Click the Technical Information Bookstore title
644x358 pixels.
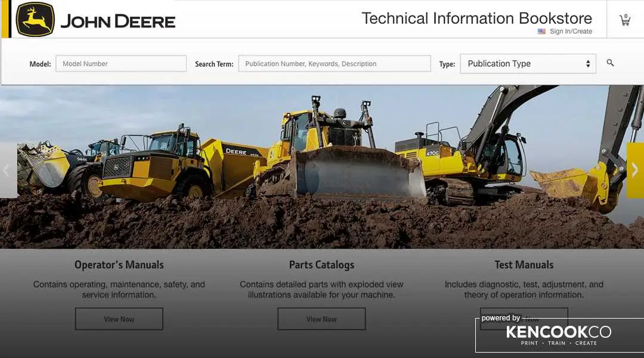coord(476,18)
